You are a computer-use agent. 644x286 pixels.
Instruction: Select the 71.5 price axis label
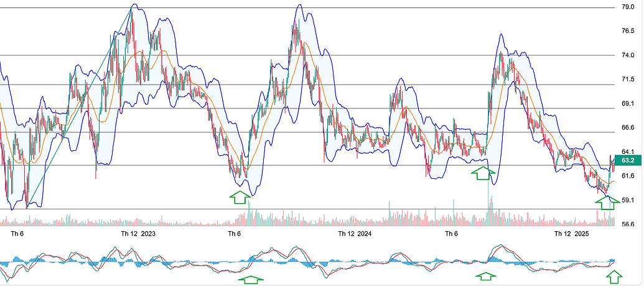pyautogui.click(x=628, y=79)
